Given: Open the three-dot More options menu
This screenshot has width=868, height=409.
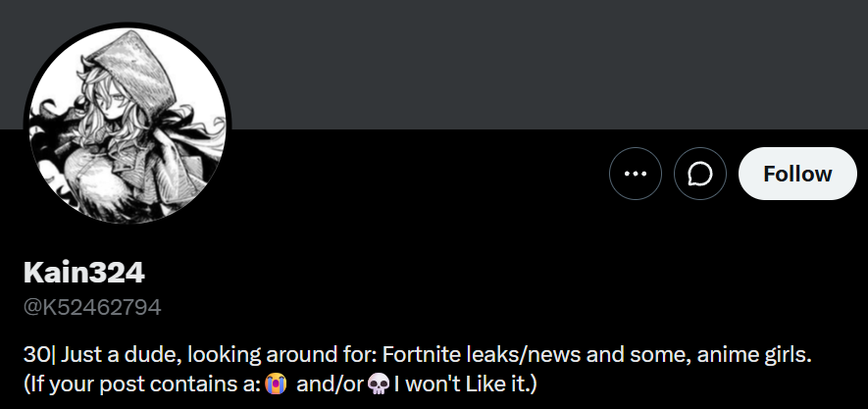Looking at the screenshot, I should click(635, 174).
